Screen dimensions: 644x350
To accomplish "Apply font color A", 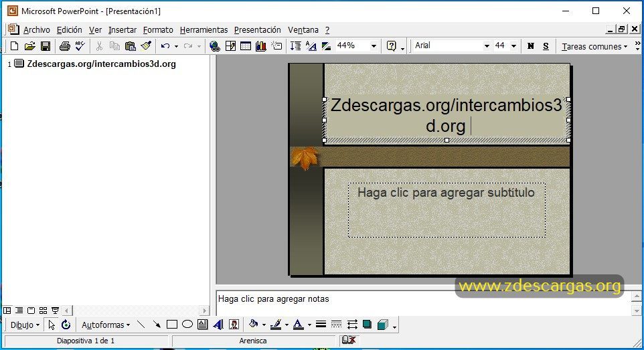I will 299,325.
